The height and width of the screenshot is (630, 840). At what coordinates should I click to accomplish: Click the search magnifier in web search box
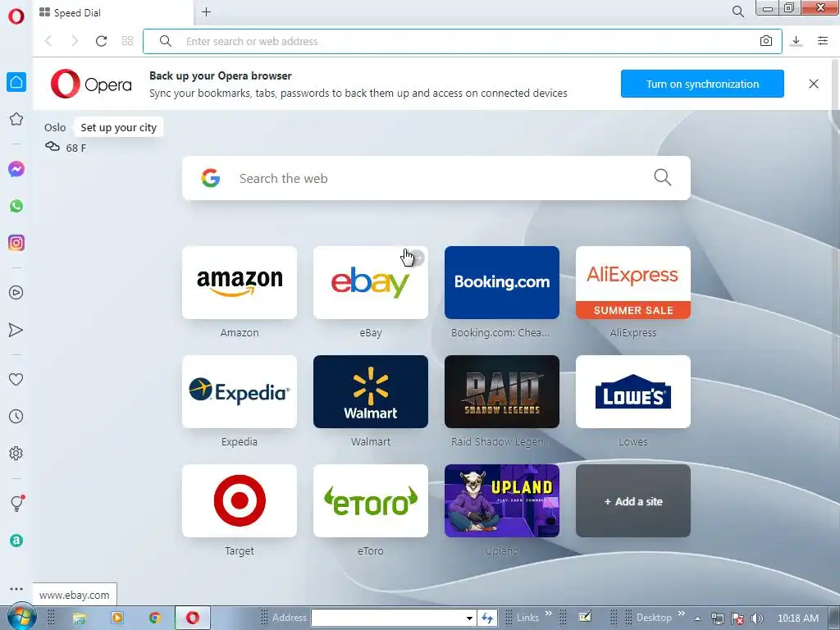(663, 177)
